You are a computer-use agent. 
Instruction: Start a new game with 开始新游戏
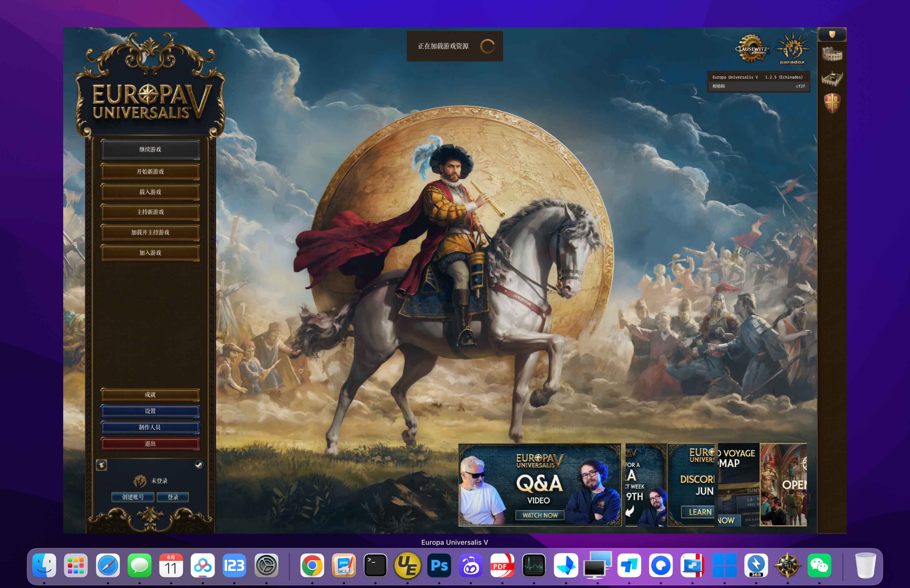pos(150,171)
